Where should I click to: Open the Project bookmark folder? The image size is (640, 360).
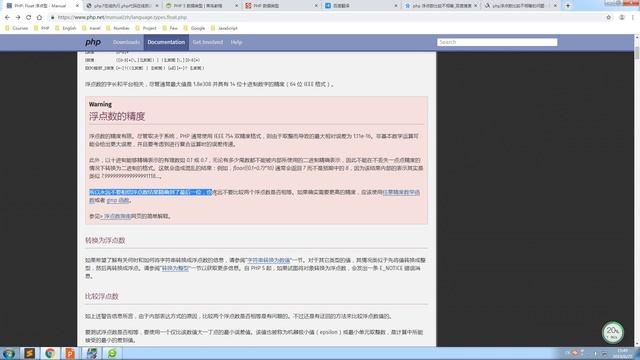146,28
